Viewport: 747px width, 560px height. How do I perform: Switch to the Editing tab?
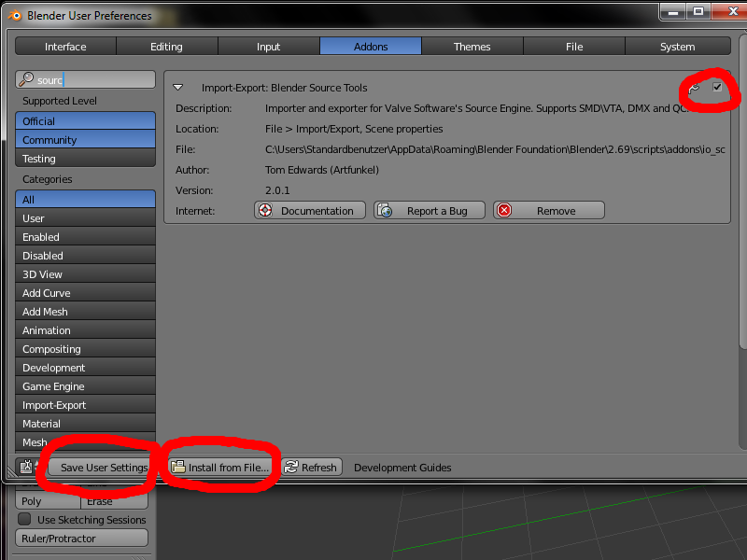pos(167,47)
